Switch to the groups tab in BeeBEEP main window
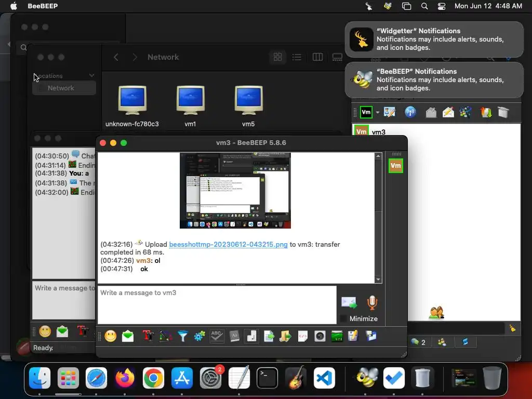This screenshot has width=532, height=399. (x=442, y=342)
